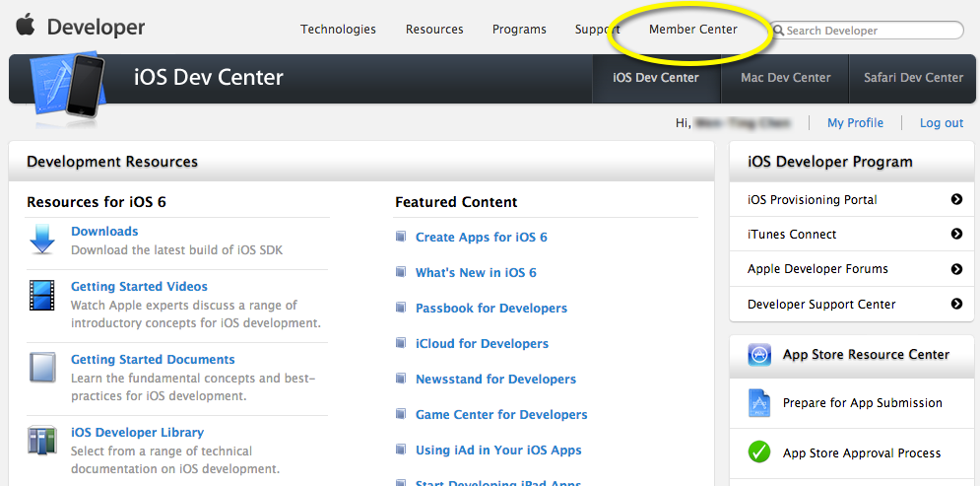Click the bullet icon beside Game Center for Developers
980x486 pixels.
[401, 414]
